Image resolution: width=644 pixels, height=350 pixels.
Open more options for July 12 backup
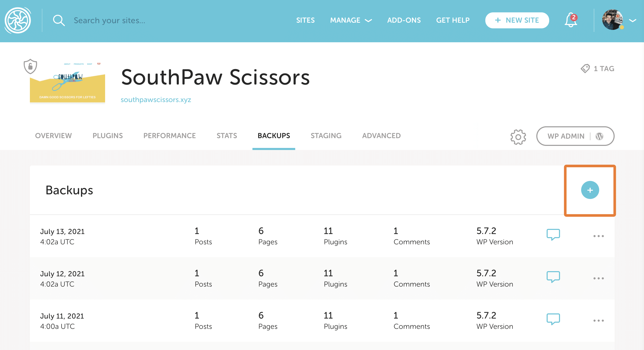pyautogui.click(x=598, y=278)
